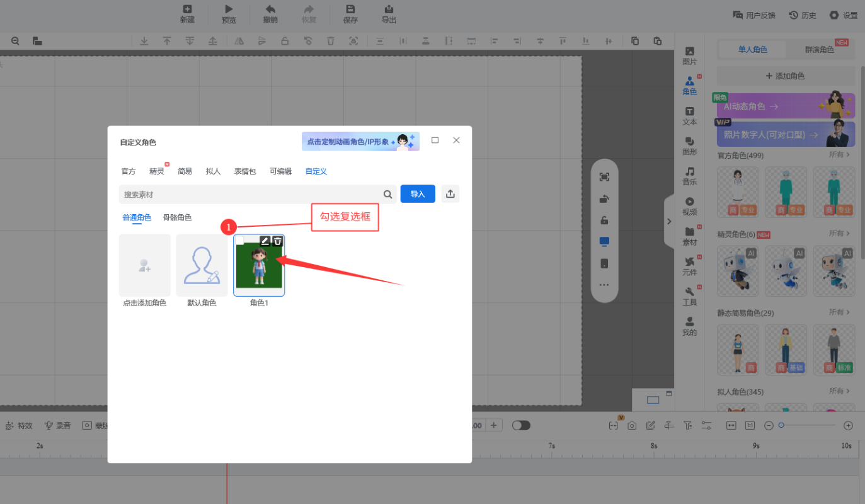The width and height of the screenshot is (865, 504).
Task: Expand 所有 for 官方角色 list
Action: coord(839,155)
